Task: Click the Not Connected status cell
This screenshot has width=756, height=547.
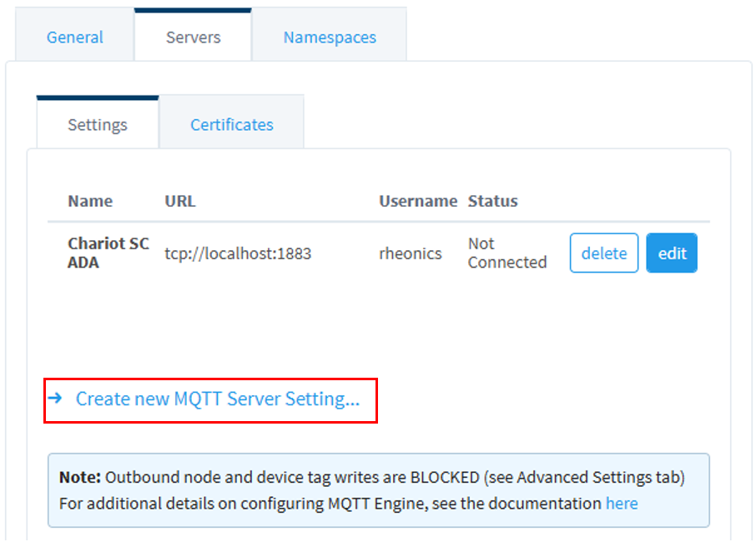Action: click(507, 253)
